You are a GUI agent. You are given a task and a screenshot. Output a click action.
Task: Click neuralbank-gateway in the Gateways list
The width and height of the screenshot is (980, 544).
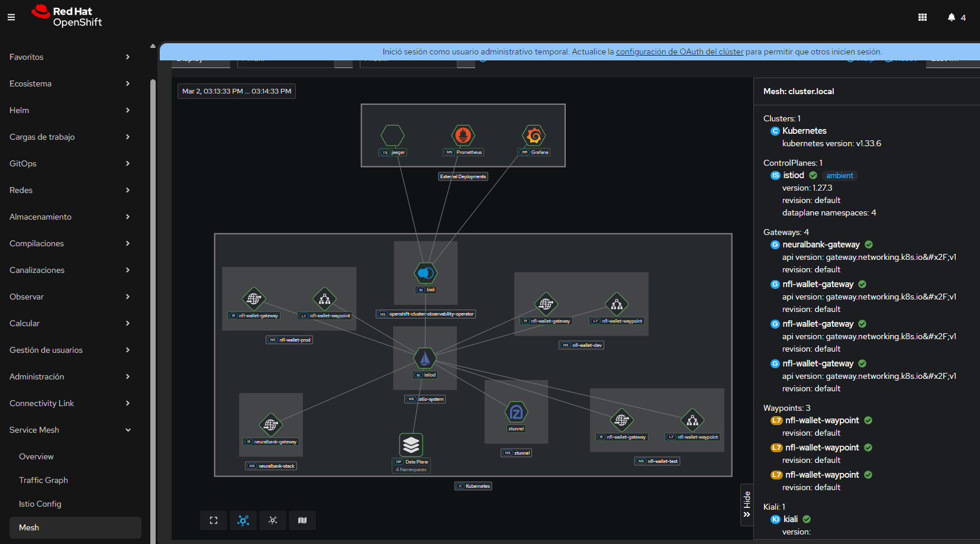click(x=821, y=244)
